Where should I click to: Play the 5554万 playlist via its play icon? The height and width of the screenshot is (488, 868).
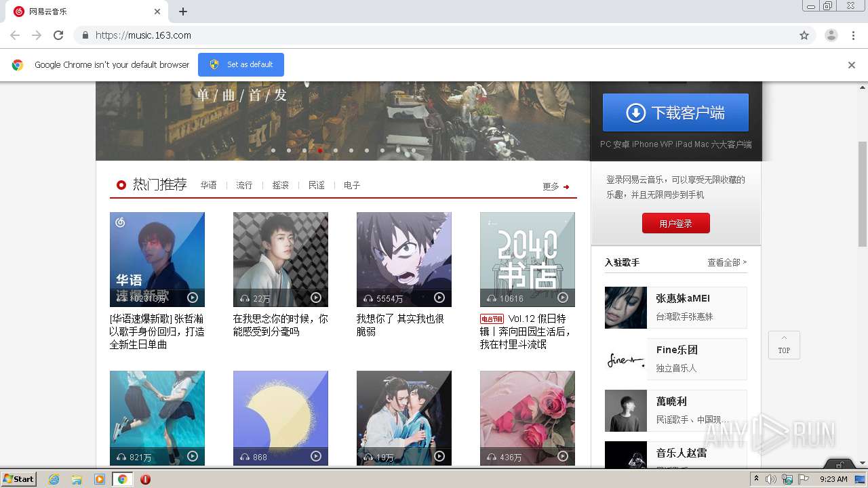pyautogui.click(x=439, y=298)
